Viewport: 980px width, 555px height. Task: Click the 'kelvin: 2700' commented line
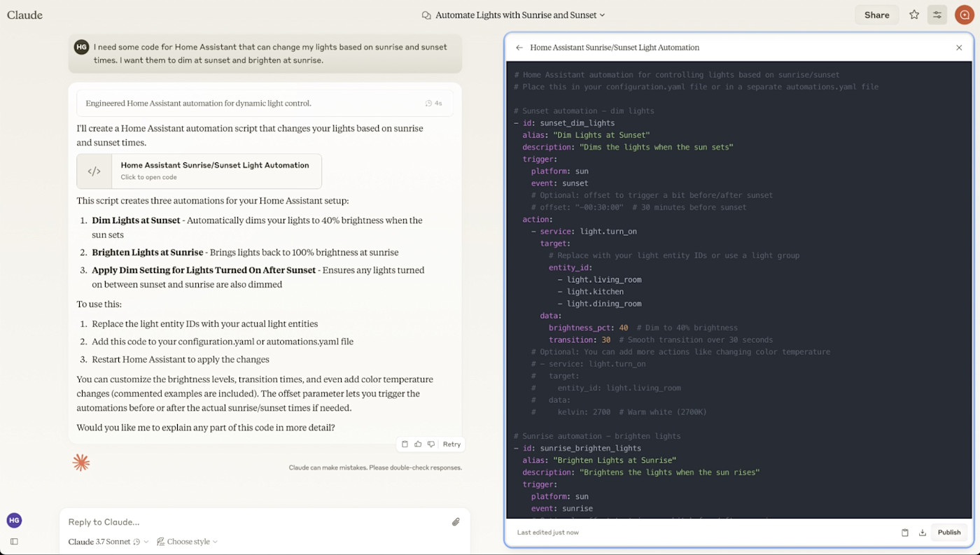(619, 412)
